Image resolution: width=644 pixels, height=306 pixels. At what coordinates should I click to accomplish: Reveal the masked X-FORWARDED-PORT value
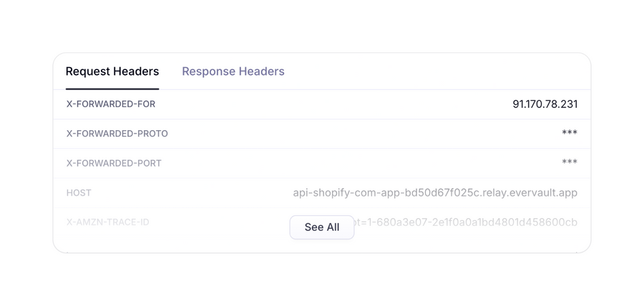click(x=570, y=162)
